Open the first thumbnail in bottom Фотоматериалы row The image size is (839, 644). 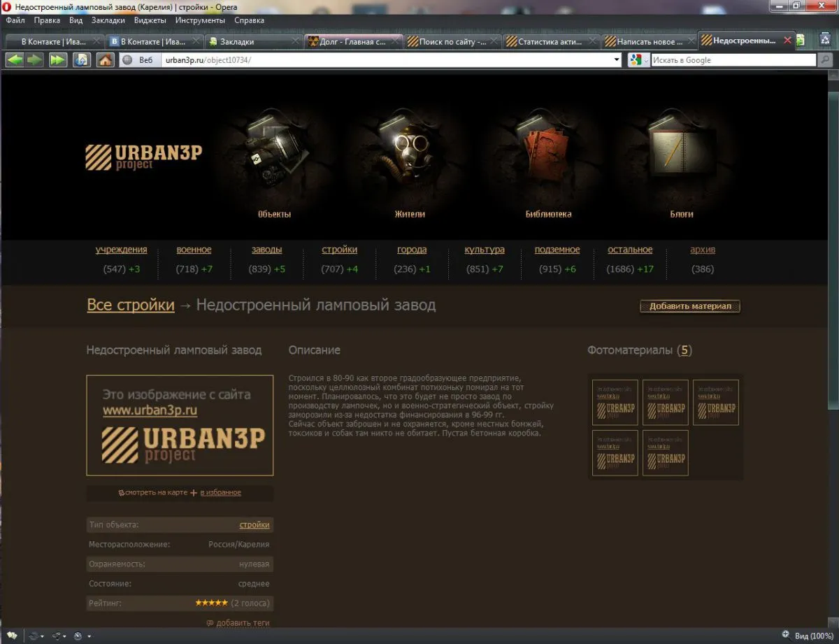point(615,453)
